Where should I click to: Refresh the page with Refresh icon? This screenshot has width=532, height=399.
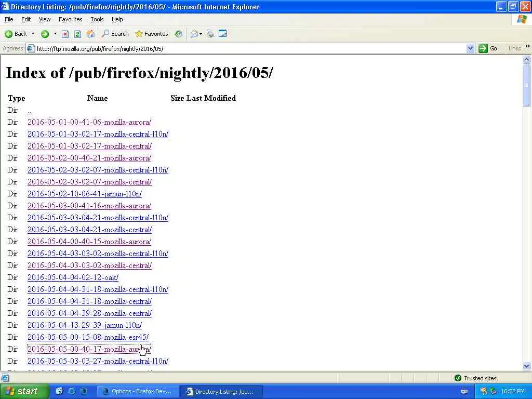point(77,34)
